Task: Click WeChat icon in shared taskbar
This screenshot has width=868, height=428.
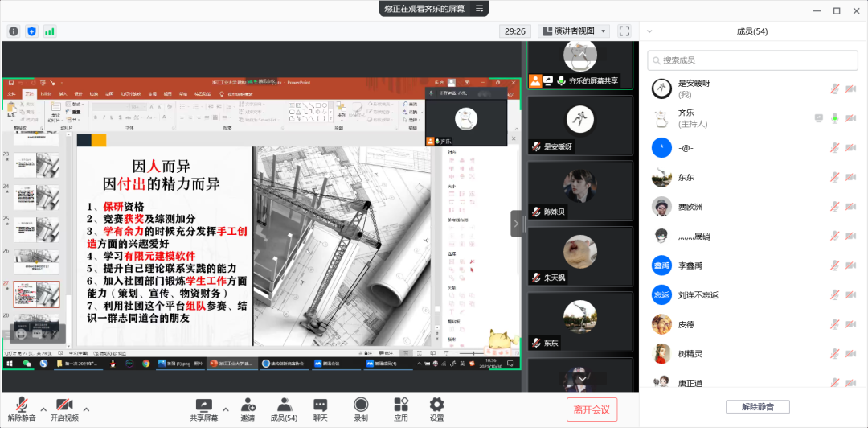Action: [26, 364]
